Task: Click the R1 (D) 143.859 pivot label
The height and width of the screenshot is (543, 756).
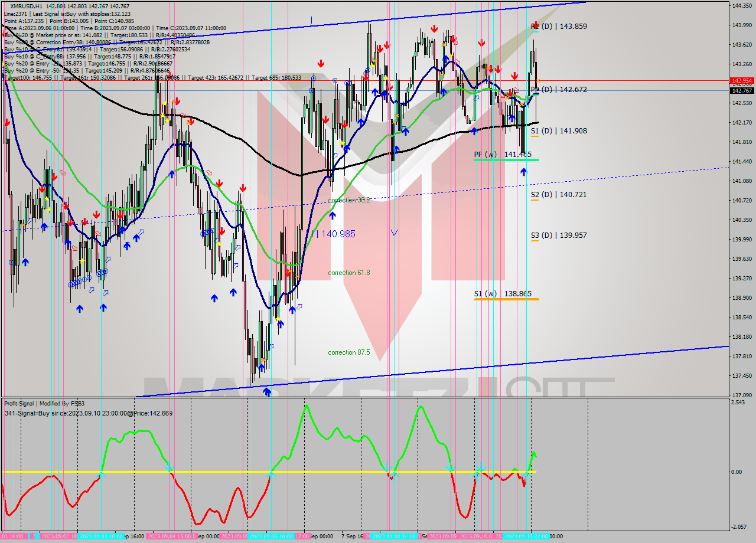Action: (559, 27)
